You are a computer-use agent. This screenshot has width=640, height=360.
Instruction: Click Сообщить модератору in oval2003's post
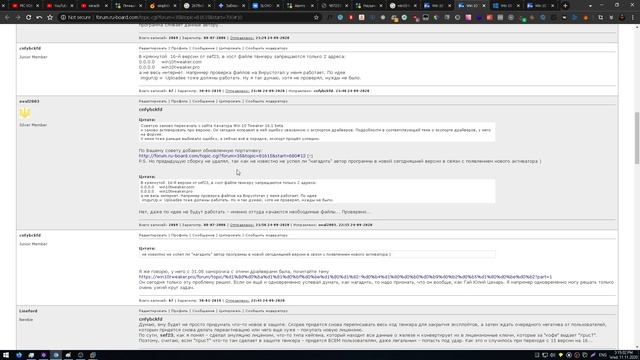tap(266, 101)
